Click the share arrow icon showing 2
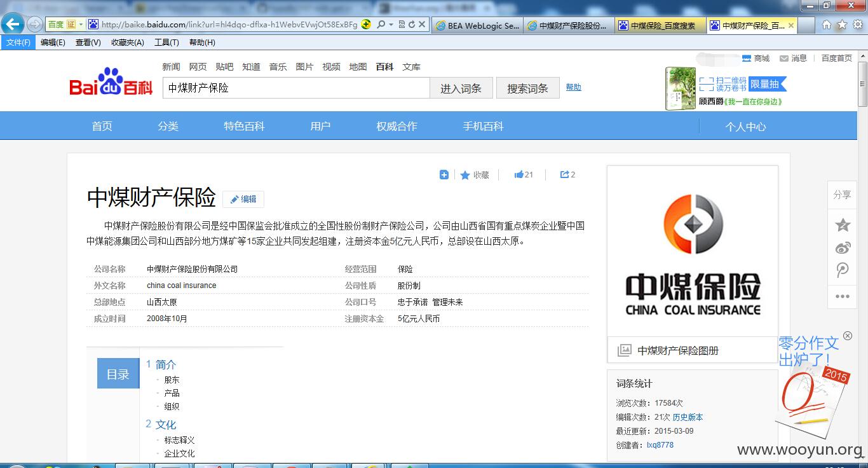The height and width of the screenshot is (468, 868). click(567, 174)
